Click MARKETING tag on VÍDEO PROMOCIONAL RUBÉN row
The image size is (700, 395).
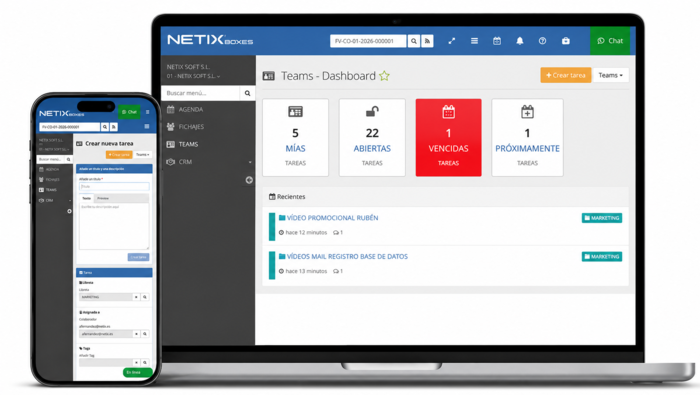(x=602, y=218)
